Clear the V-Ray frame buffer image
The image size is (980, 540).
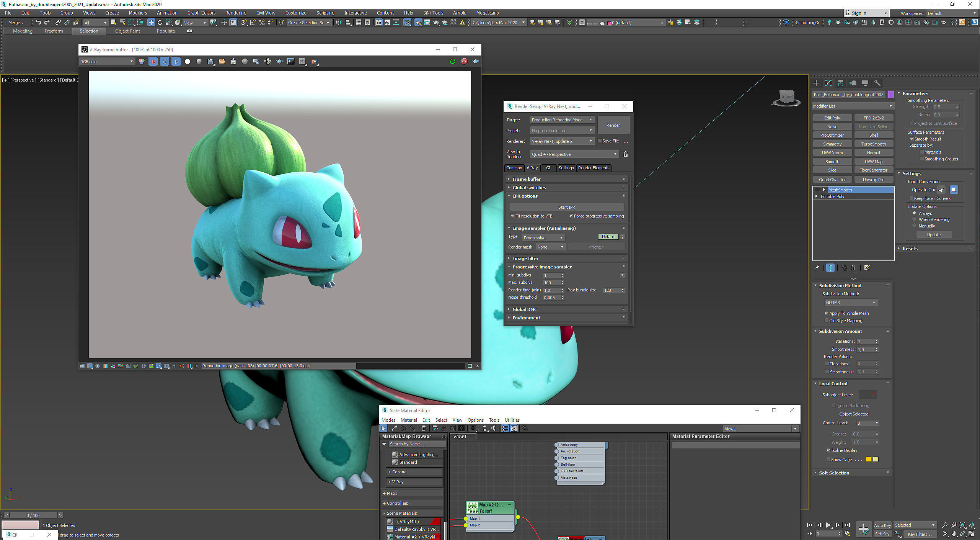point(245,62)
